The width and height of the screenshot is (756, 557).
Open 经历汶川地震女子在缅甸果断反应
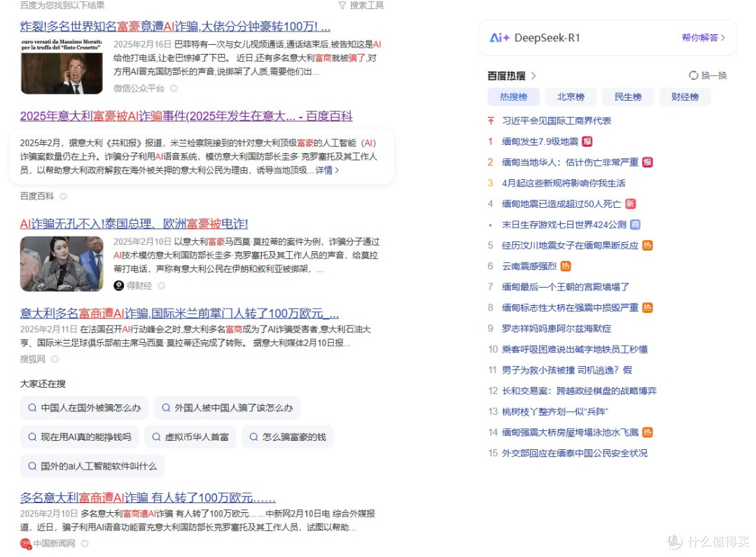pos(570,245)
